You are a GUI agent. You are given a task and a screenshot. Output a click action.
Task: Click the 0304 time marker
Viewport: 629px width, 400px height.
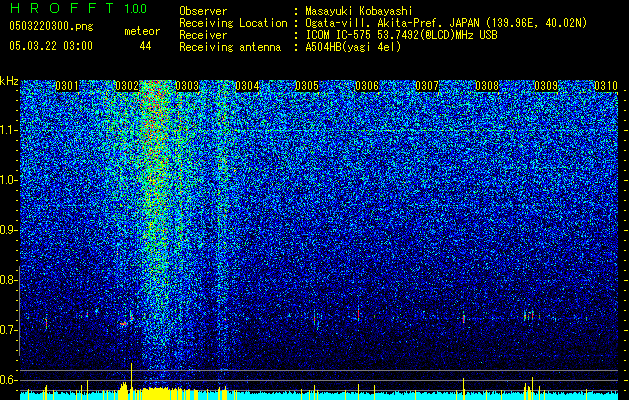tap(247, 86)
